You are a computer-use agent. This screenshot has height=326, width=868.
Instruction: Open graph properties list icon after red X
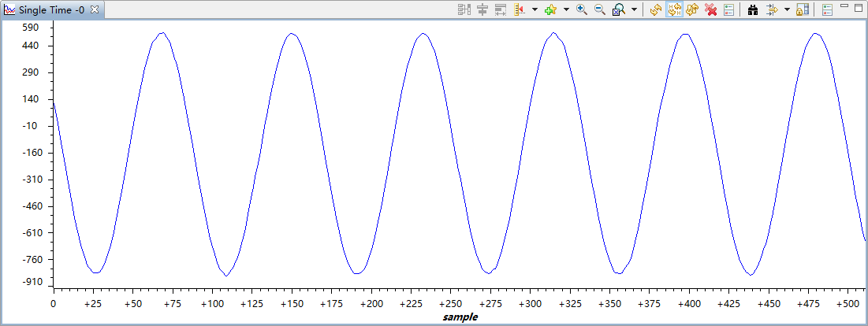pyautogui.click(x=728, y=9)
